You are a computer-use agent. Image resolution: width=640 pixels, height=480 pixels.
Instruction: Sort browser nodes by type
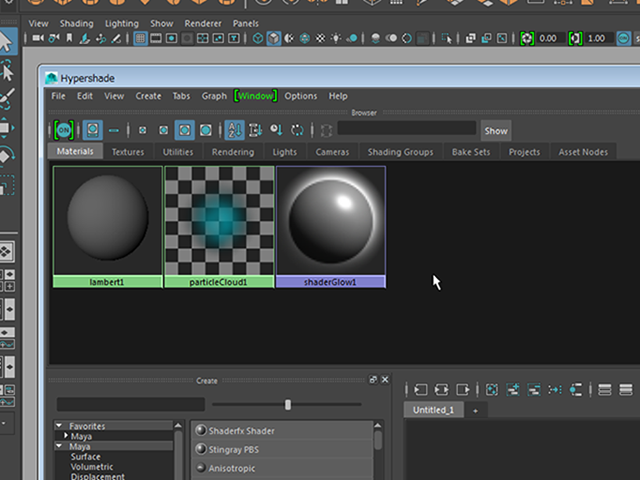(x=256, y=131)
